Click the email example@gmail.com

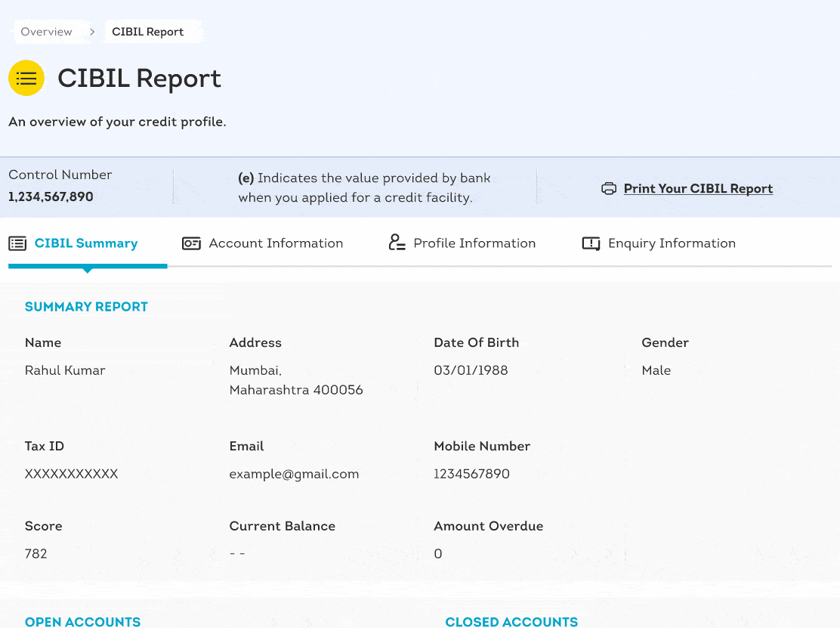coord(294,475)
